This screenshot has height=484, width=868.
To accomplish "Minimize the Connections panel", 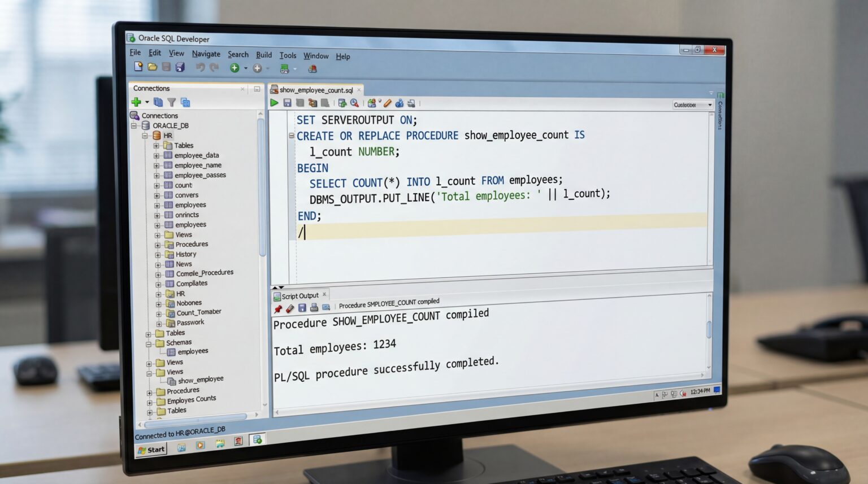I will point(257,89).
